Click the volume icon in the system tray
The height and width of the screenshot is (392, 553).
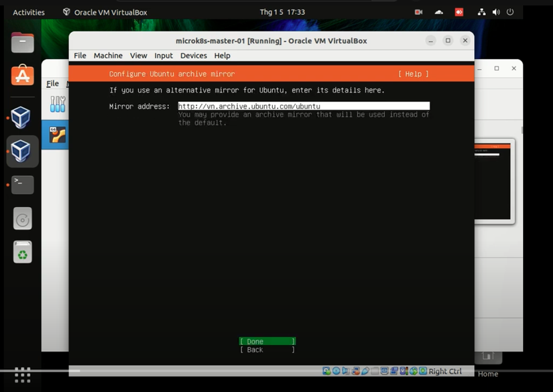(x=496, y=11)
